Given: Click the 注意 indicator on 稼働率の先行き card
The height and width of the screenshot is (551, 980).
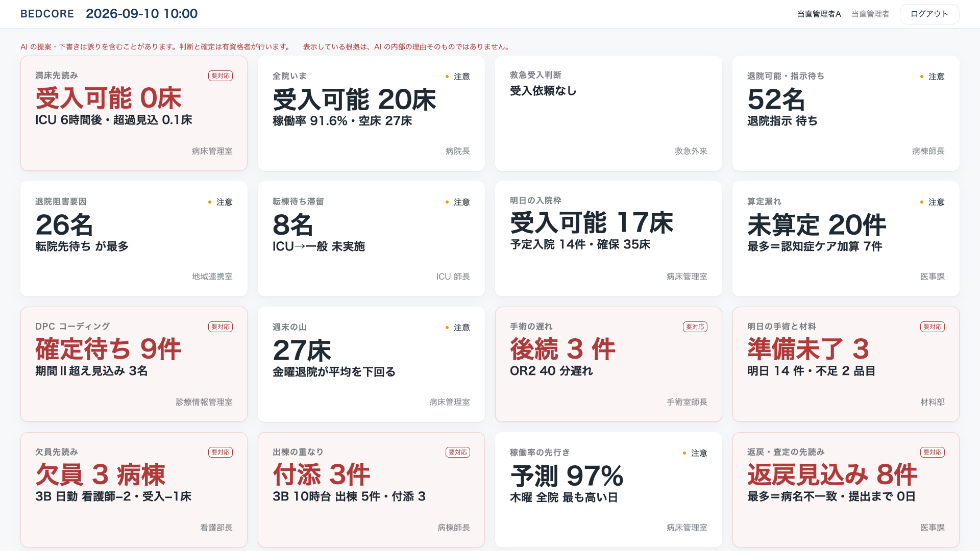Looking at the screenshot, I should (x=695, y=453).
